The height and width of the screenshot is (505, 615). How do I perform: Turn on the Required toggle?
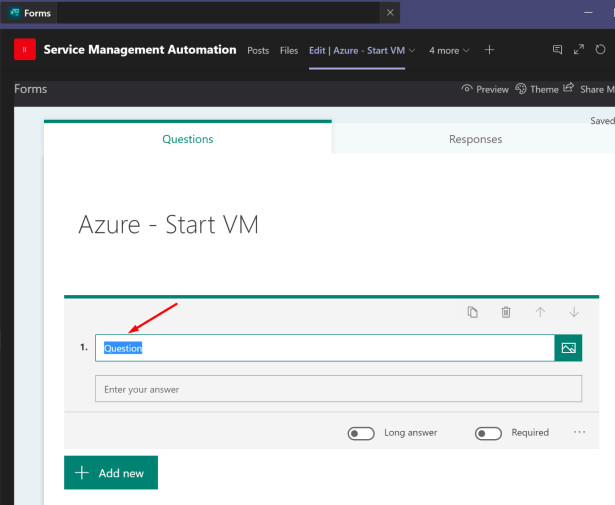[x=488, y=433]
